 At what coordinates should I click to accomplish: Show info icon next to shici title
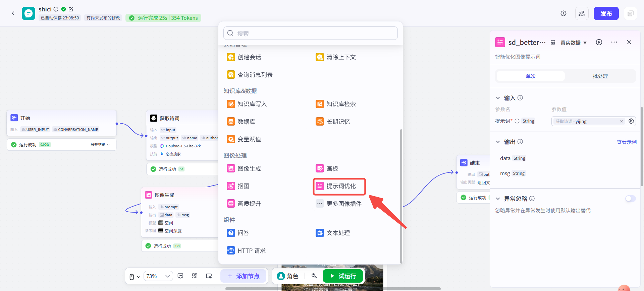(x=56, y=9)
